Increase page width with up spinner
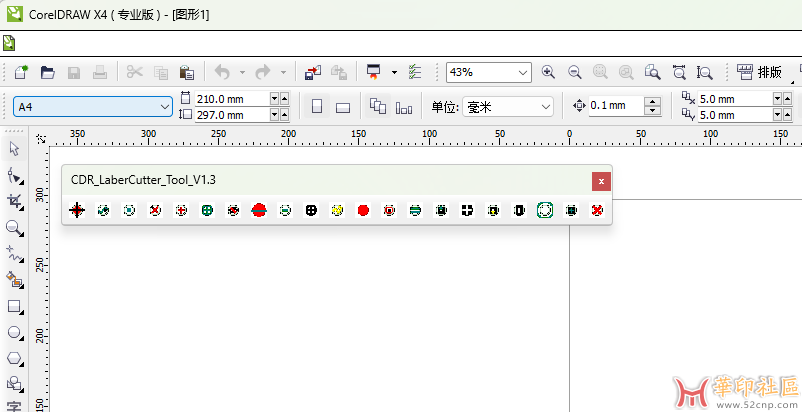Image resolution: width=802 pixels, height=412 pixels. pos(284,99)
